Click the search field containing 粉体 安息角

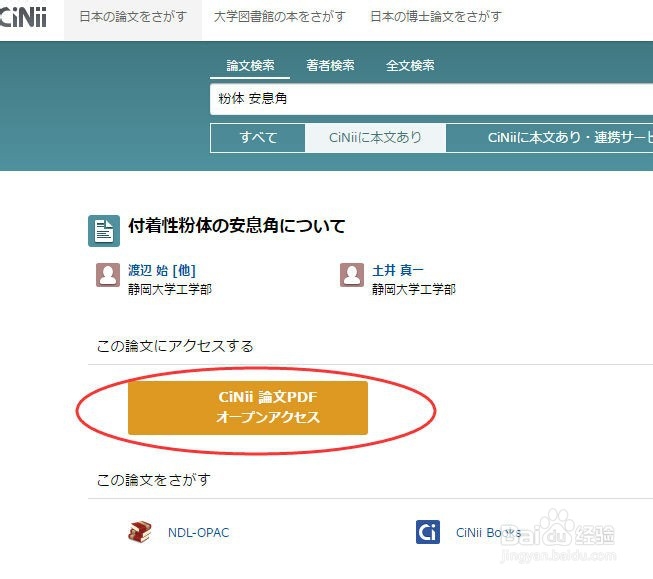(x=431, y=99)
